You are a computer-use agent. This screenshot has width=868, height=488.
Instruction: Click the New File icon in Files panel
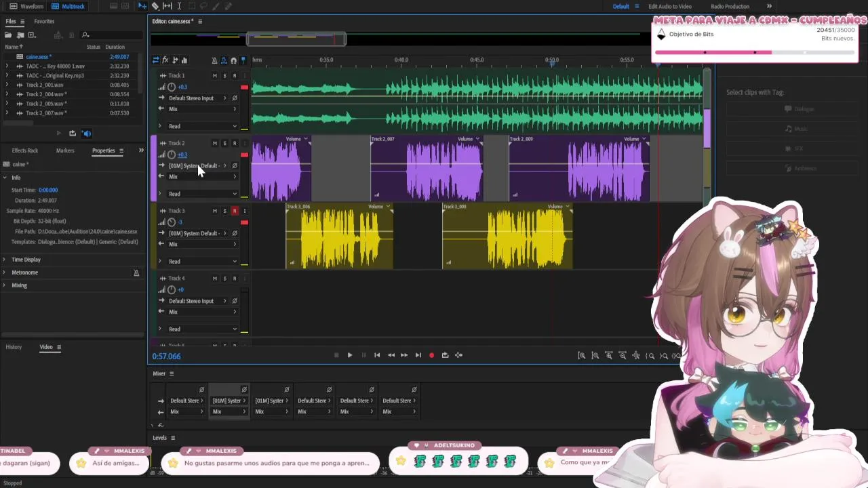(33, 35)
